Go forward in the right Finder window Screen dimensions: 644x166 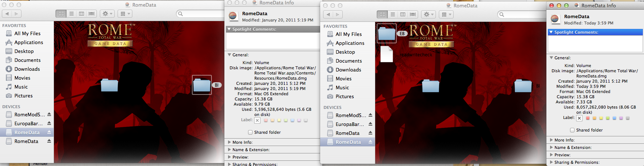click(338, 14)
